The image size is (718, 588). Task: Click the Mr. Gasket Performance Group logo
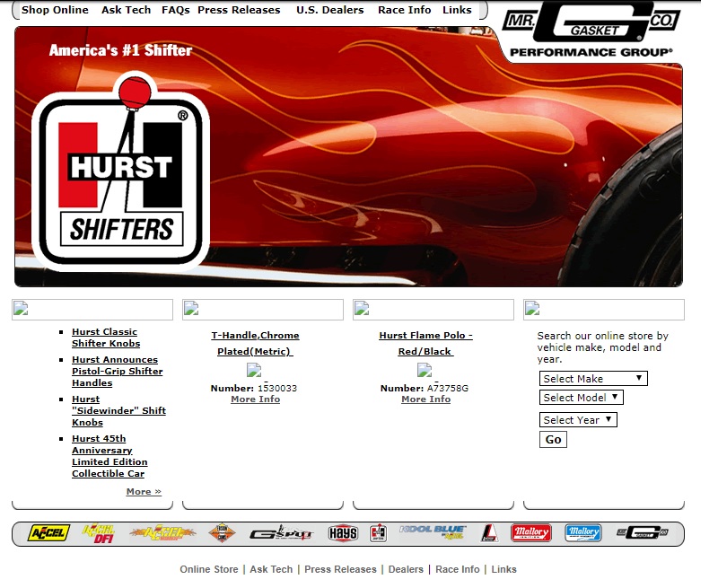(590, 33)
